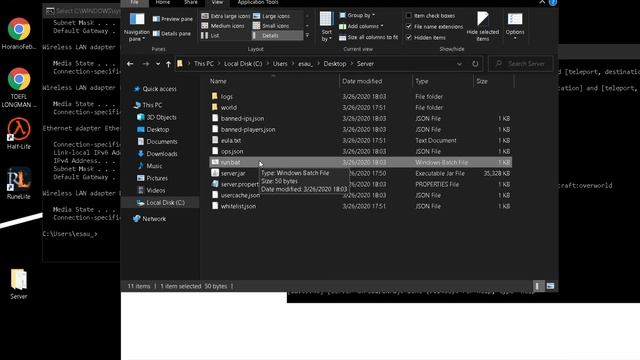This screenshot has height=360, width=640.
Task: Expand the address bar history dropdown
Action: [x=459, y=64]
